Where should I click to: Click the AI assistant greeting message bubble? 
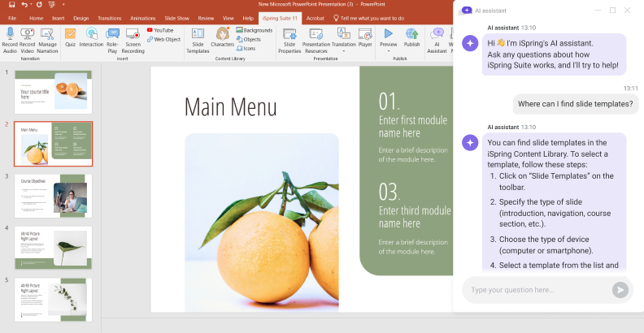click(x=554, y=54)
